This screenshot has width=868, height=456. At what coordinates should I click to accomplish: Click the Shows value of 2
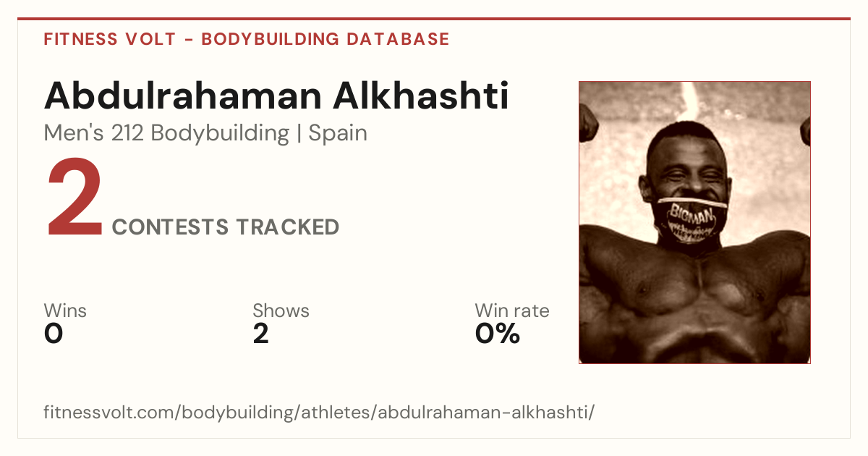click(x=260, y=334)
